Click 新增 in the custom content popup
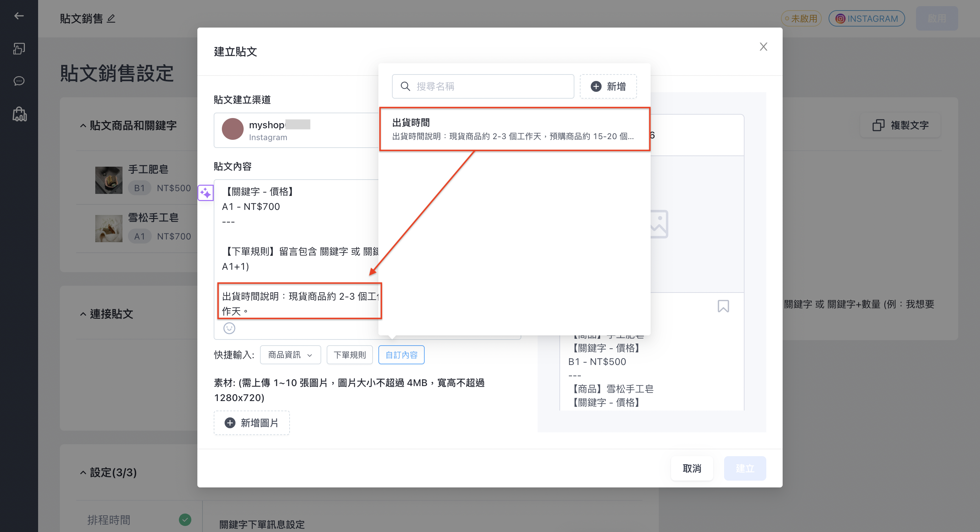The width and height of the screenshot is (980, 532). click(x=608, y=86)
